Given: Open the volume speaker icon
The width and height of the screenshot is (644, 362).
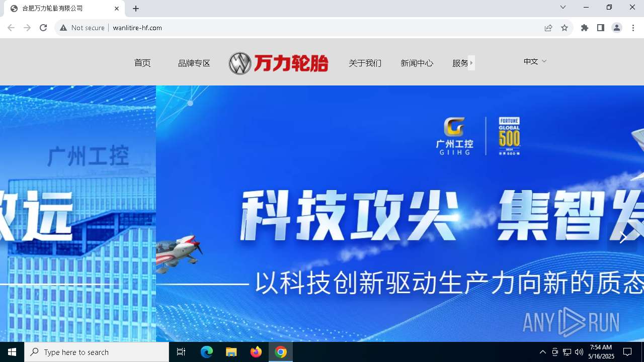Looking at the screenshot, I should (579, 352).
